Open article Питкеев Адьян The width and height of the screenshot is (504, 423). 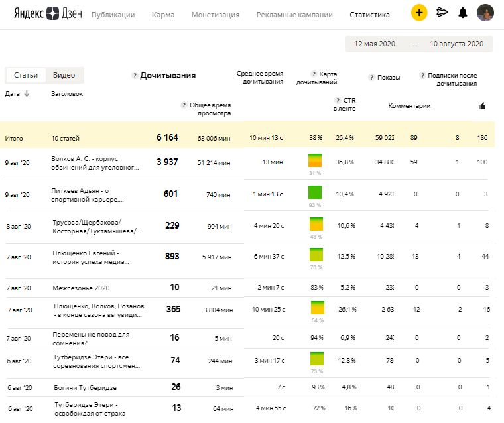[87, 195]
